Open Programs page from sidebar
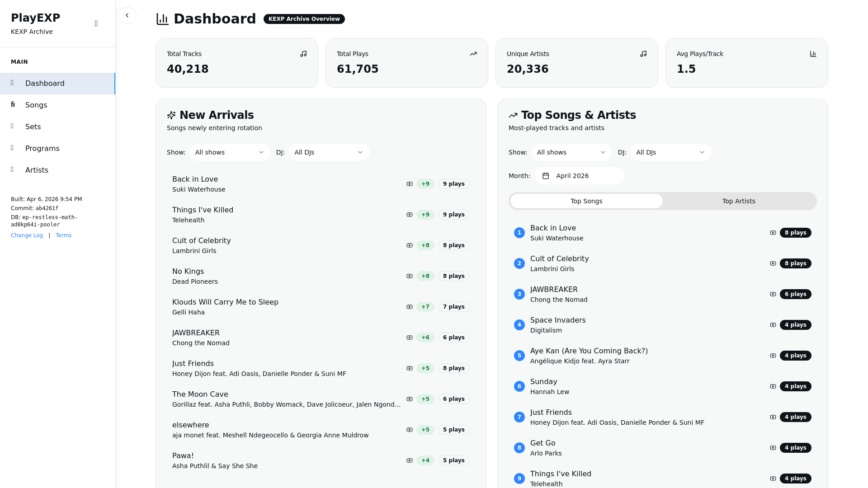Image resolution: width=868 pixels, height=488 pixels. pos(42,149)
